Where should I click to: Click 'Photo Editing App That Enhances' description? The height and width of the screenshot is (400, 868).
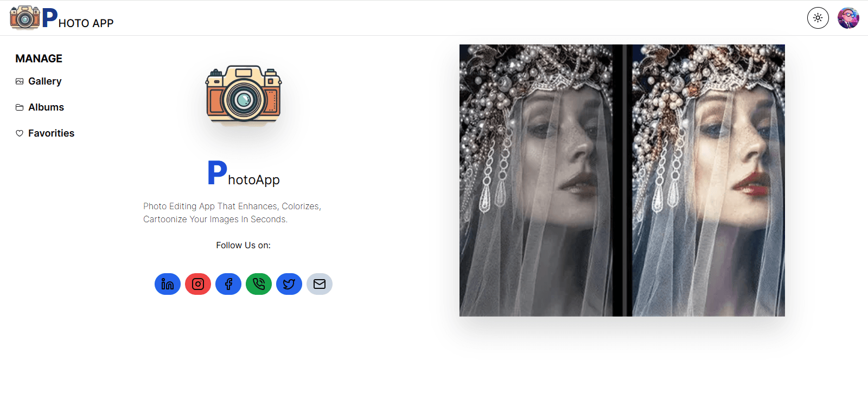[x=232, y=213]
